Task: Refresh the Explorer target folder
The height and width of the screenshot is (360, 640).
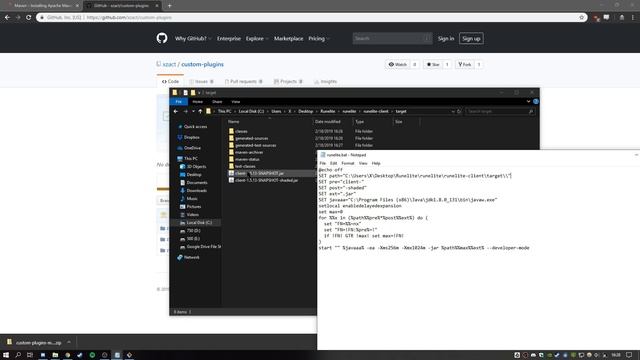Action: 459,111
